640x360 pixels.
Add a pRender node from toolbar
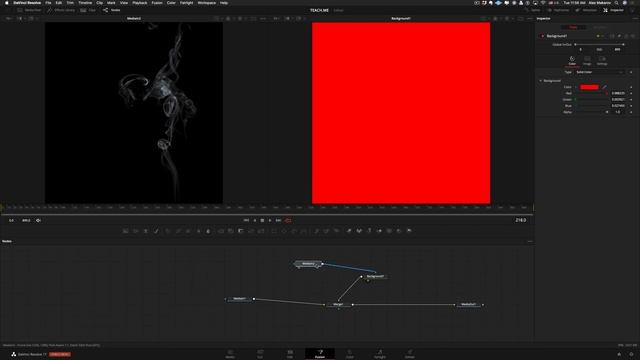click(x=336, y=231)
